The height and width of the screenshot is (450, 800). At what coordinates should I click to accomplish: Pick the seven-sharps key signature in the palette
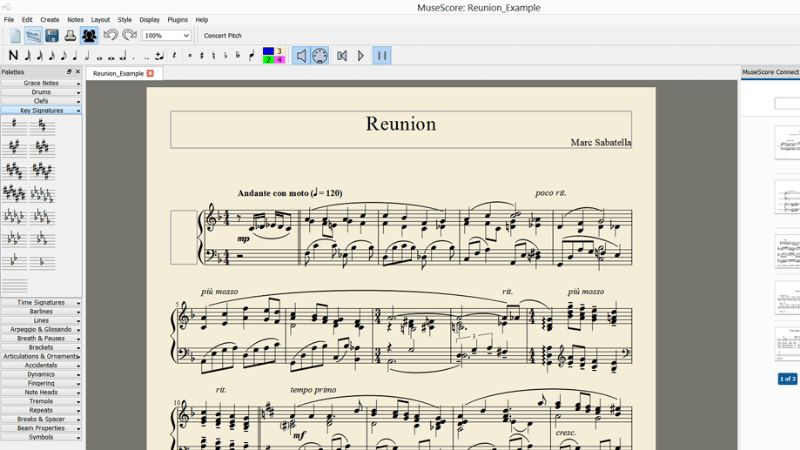click(14, 194)
